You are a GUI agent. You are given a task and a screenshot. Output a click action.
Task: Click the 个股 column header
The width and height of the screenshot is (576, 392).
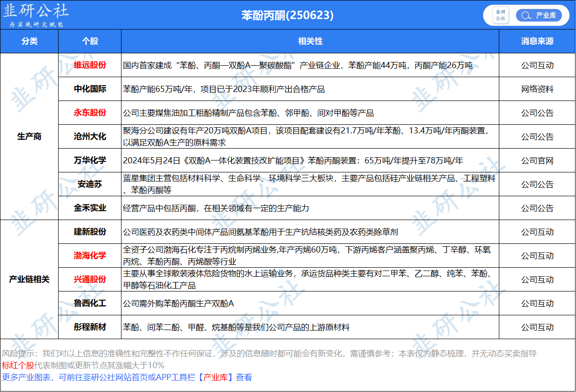tap(90, 41)
